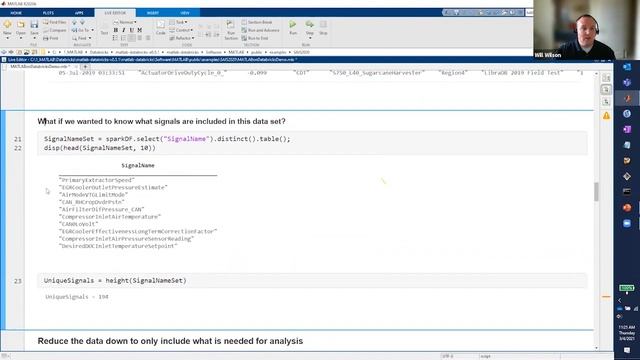640x360 pixels.
Task: Click the Print button
Action: pyautogui.click(x=51, y=38)
